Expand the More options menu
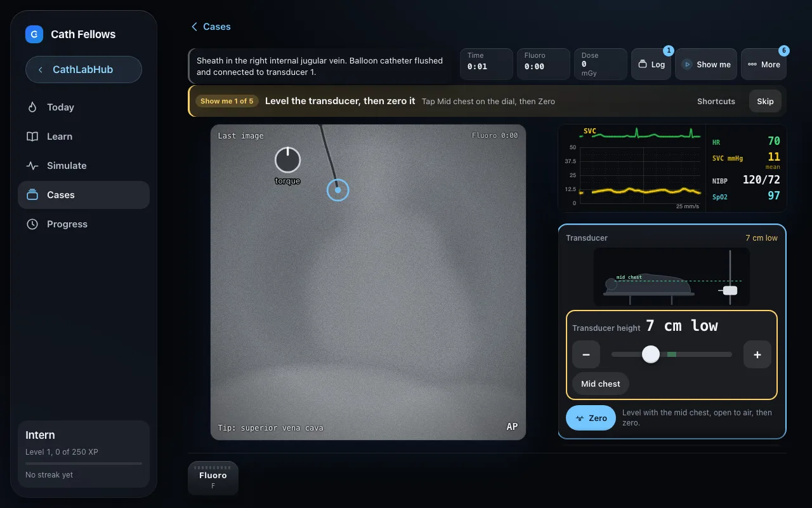812x508 pixels. (764, 64)
